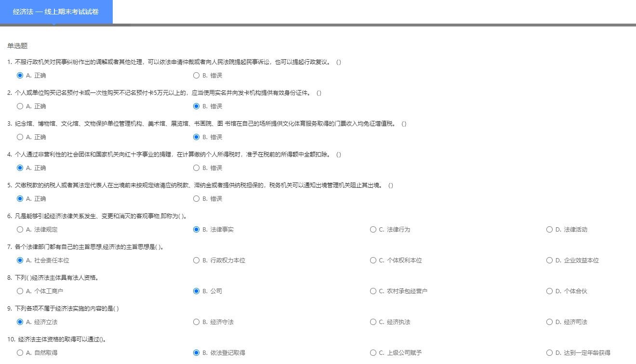This screenshot has width=636, height=364.
Task: Click question 5 text about 欠缴税款
Action: (x=200, y=185)
